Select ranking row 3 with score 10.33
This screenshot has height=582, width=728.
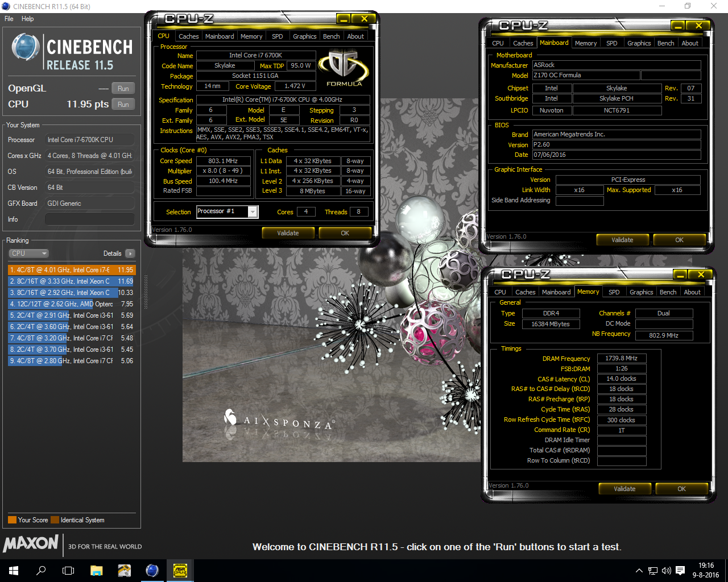tap(72, 293)
